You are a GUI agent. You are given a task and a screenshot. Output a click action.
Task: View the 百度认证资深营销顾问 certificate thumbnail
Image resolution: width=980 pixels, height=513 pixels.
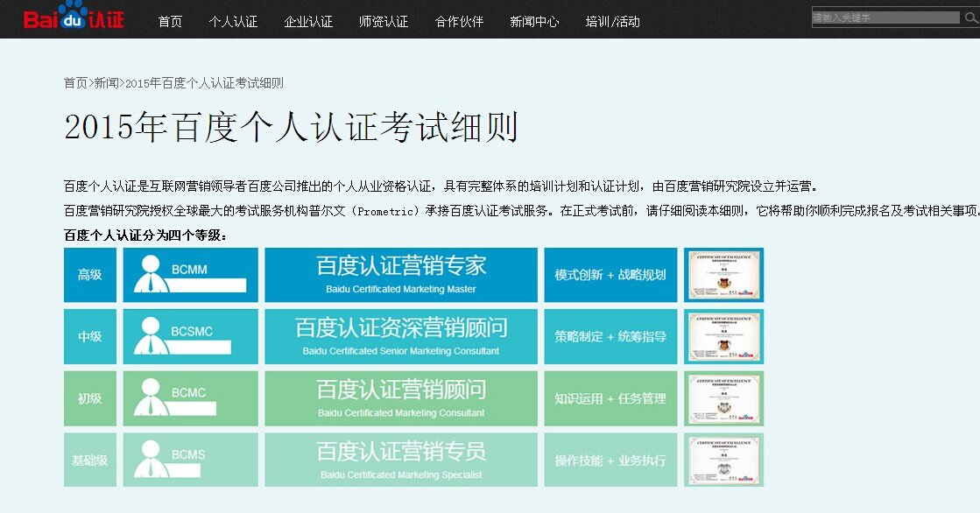(x=724, y=336)
